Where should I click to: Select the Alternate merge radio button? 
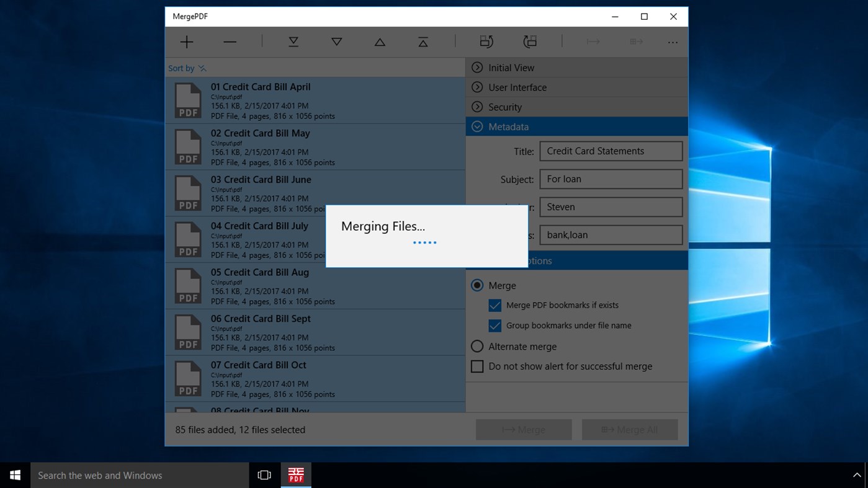(477, 346)
